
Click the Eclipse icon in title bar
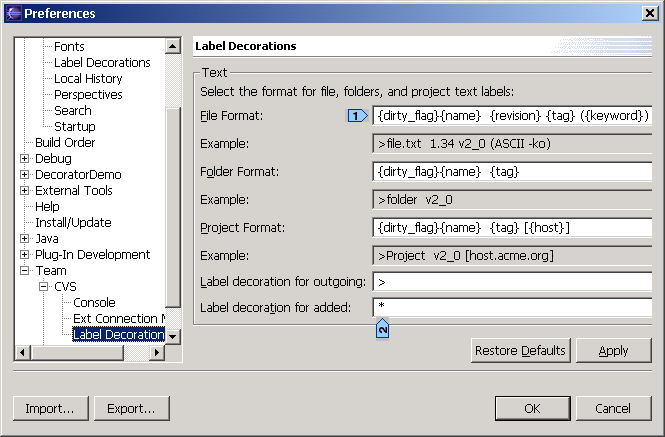13,13
